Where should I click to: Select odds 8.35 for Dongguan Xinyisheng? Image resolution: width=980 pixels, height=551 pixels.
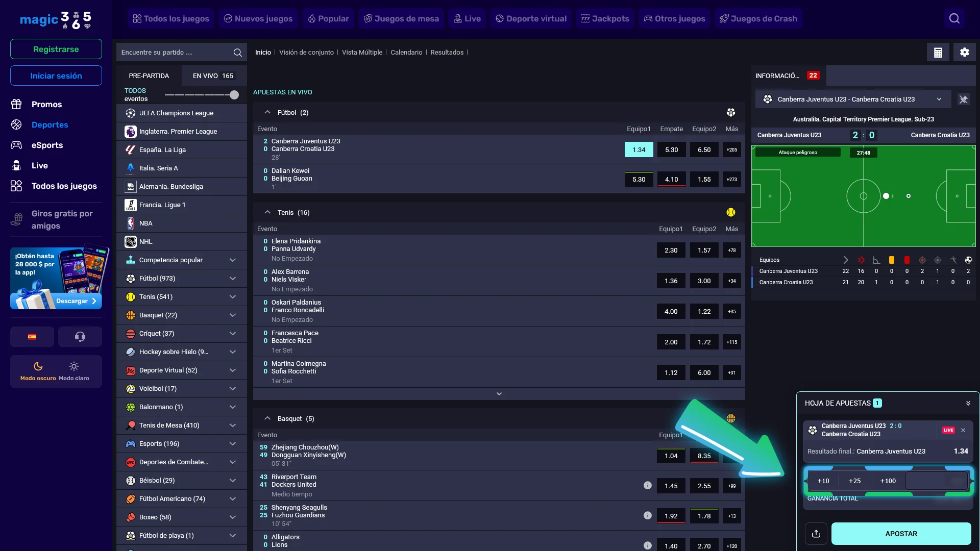704,456
